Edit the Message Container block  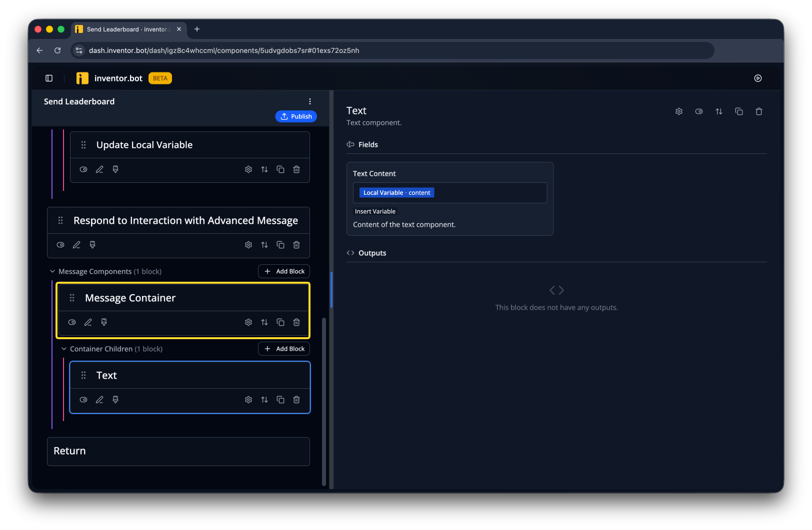pyautogui.click(x=88, y=323)
